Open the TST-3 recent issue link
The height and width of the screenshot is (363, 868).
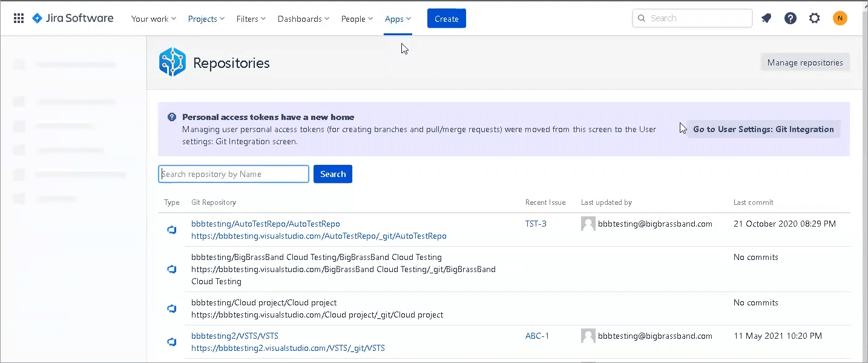[x=536, y=224]
